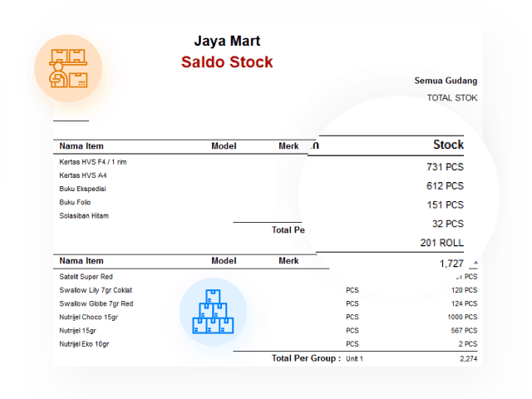Select the Kertas HVS F4 / 1 rim row

(x=92, y=162)
